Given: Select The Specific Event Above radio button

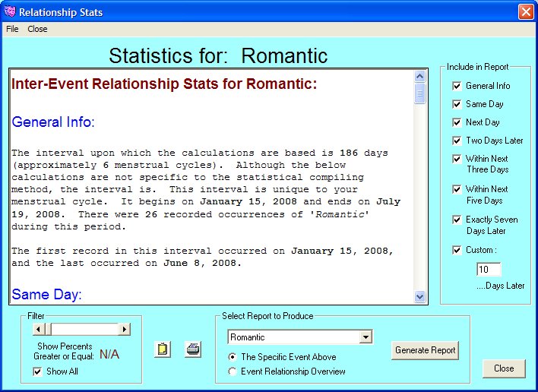Looking at the screenshot, I should (233, 357).
